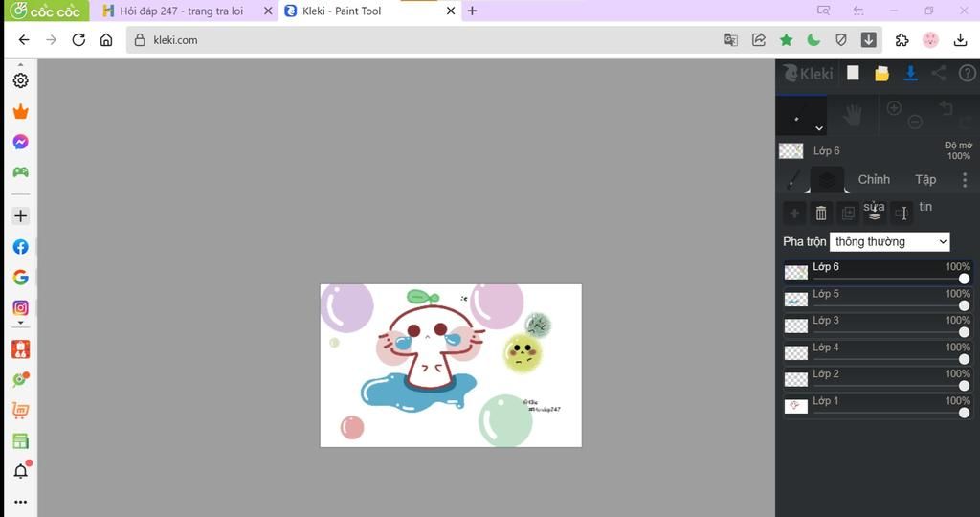Screen dimensions: 980x517
Task: Click the Lớp 1 layer thumbnail
Action: pyautogui.click(x=796, y=406)
